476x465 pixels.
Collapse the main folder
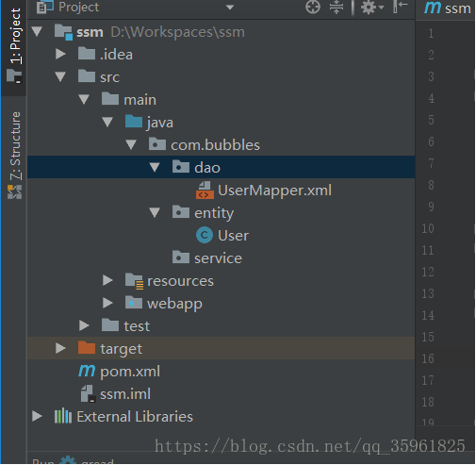84,100
